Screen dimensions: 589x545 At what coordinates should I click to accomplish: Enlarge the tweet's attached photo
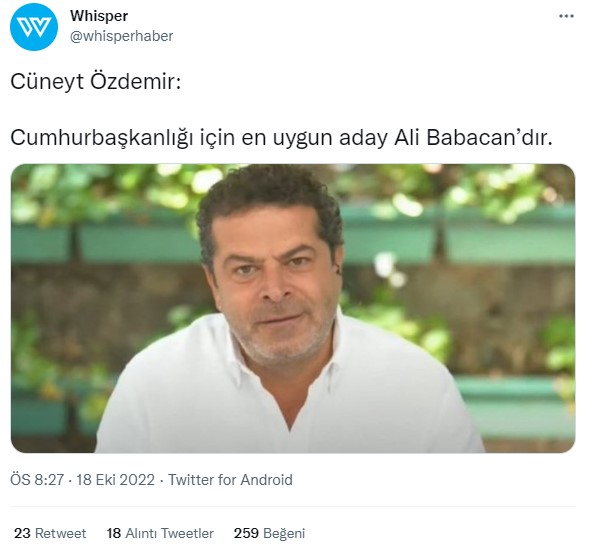293,308
